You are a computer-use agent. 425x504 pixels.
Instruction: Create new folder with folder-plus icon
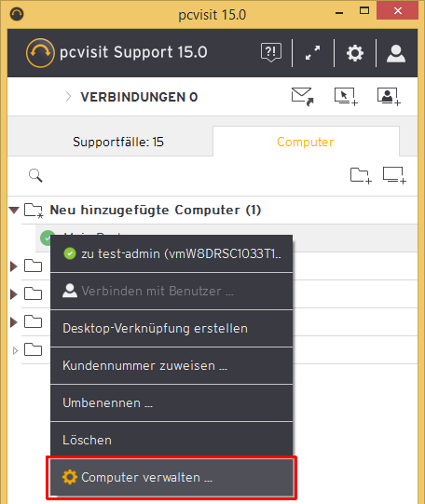361,175
